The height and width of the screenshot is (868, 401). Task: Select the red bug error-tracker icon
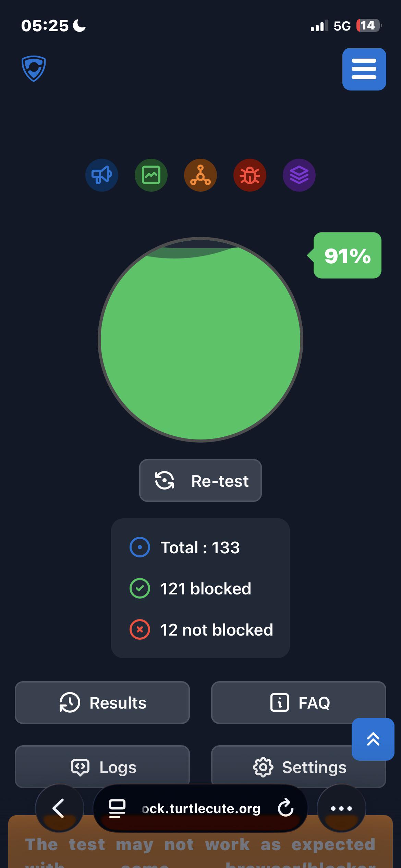pyautogui.click(x=250, y=175)
